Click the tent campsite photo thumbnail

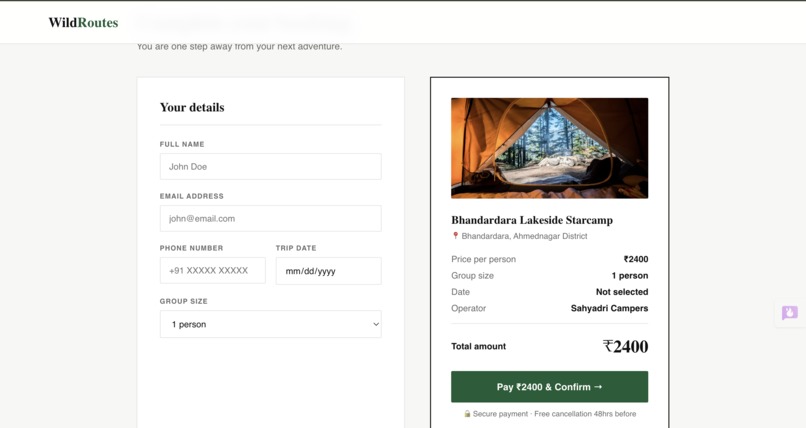(x=549, y=148)
